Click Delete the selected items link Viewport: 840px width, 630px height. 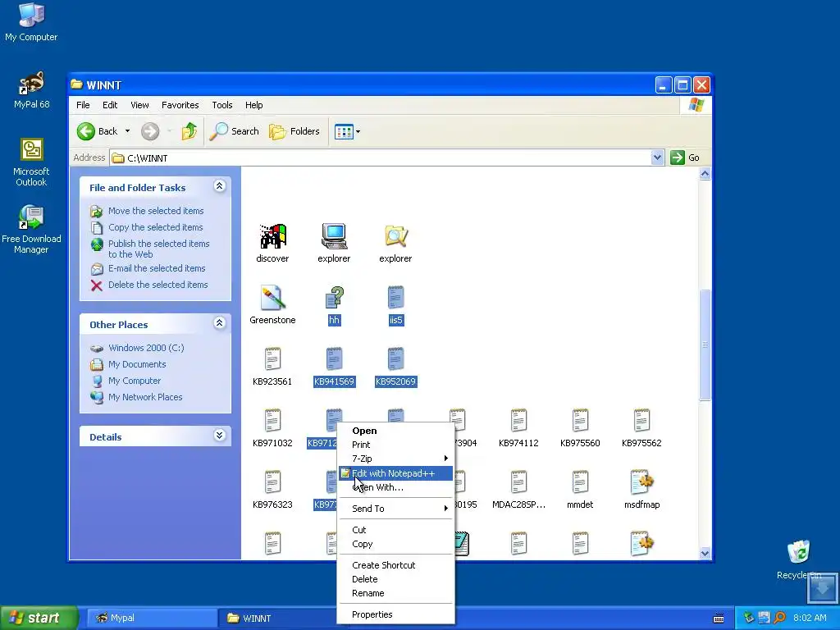[x=158, y=285]
